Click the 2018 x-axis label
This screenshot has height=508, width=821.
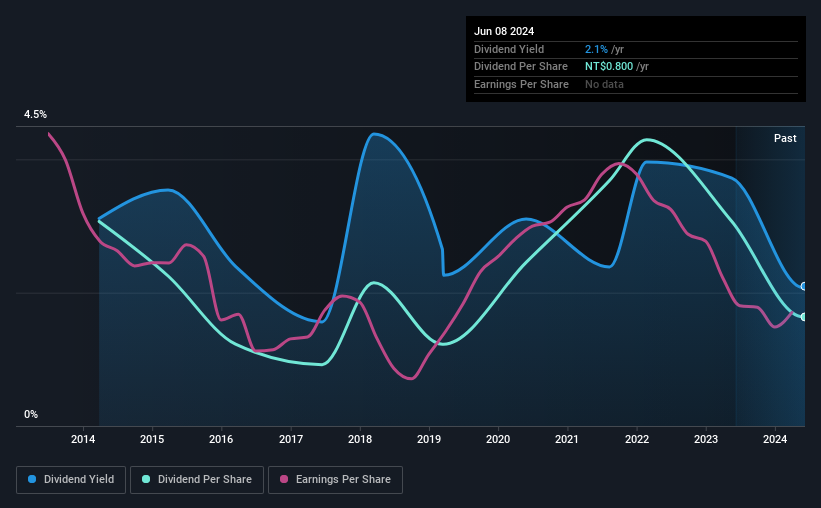pos(360,439)
